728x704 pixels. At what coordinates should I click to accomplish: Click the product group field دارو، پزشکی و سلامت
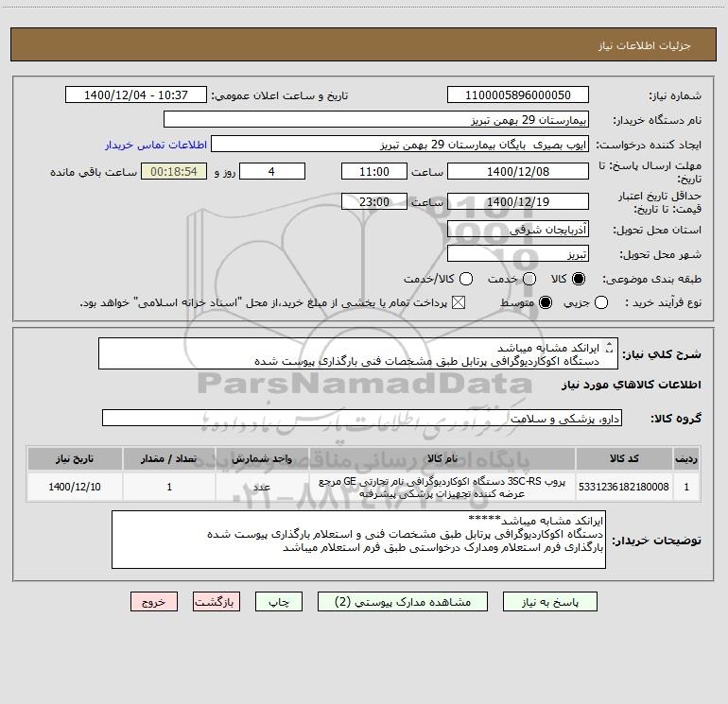coord(362,418)
